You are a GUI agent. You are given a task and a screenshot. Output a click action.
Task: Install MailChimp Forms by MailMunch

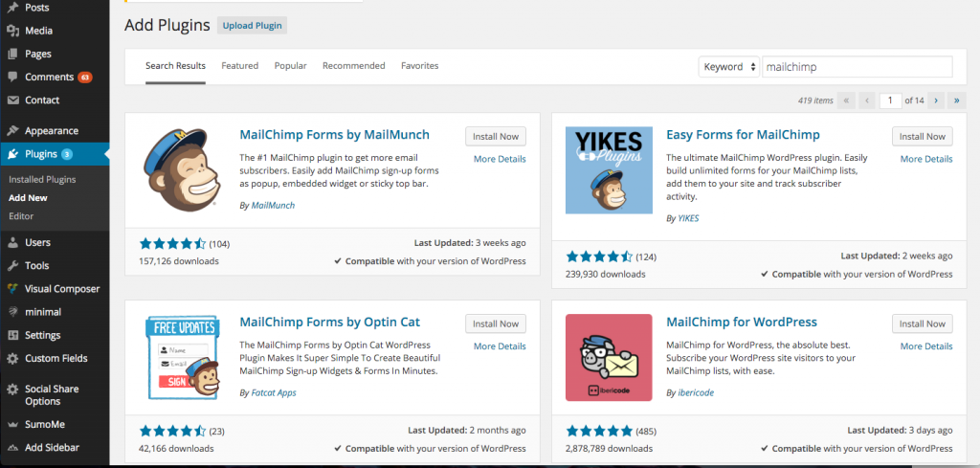496,136
